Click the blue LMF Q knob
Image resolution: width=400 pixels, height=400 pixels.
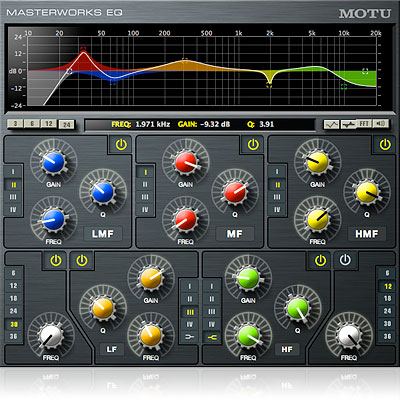[103, 192]
